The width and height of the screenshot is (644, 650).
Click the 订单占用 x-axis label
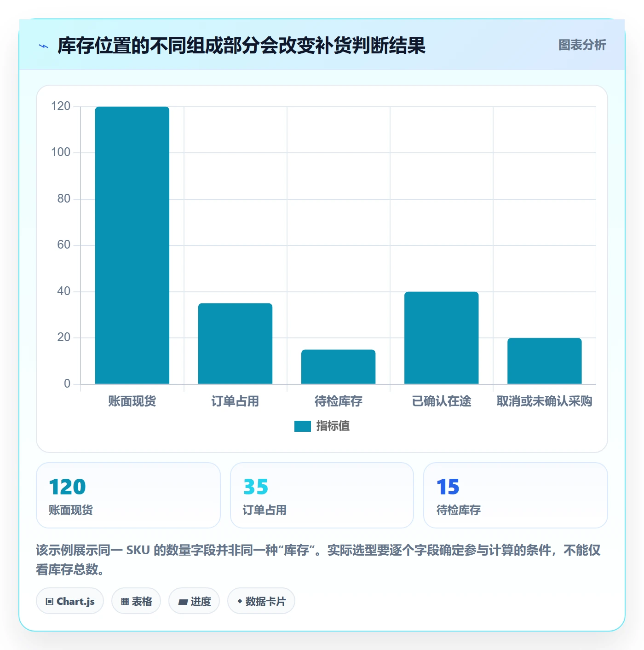(x=235, y=401)
